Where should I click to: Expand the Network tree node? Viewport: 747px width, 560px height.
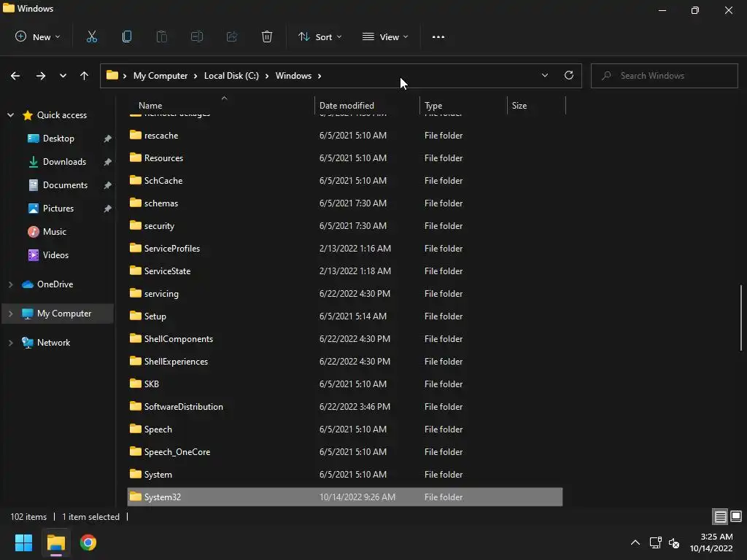click(x=10, y=343)
